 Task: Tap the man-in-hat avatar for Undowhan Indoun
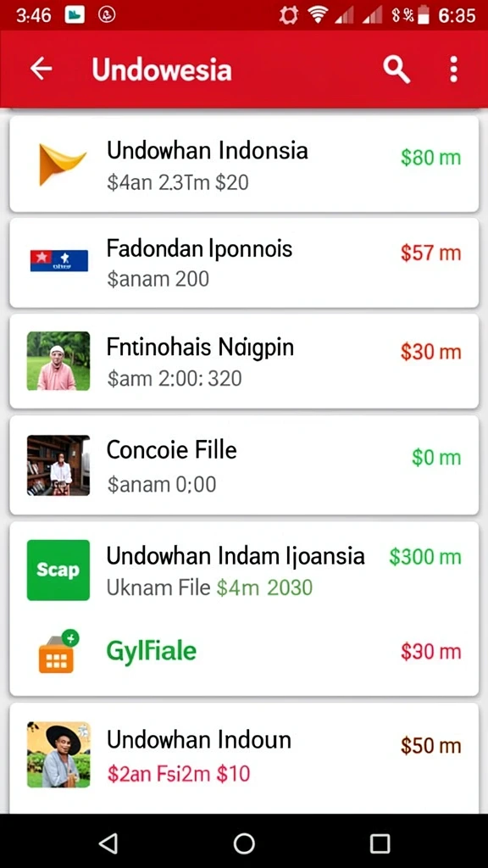tap(58, 754)
